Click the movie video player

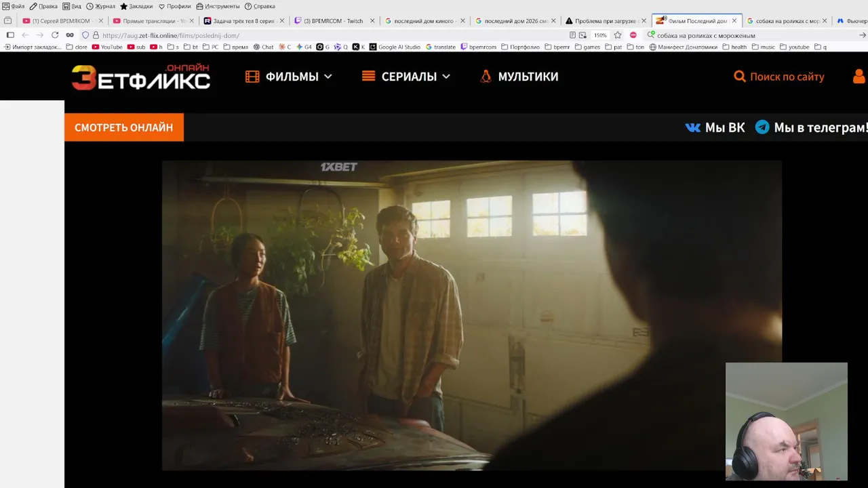coord(471,315)
